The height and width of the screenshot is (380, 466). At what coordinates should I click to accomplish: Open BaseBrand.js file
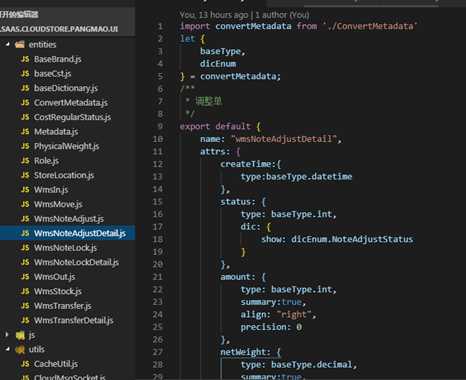pyautogui.click(x=57, y=59)
